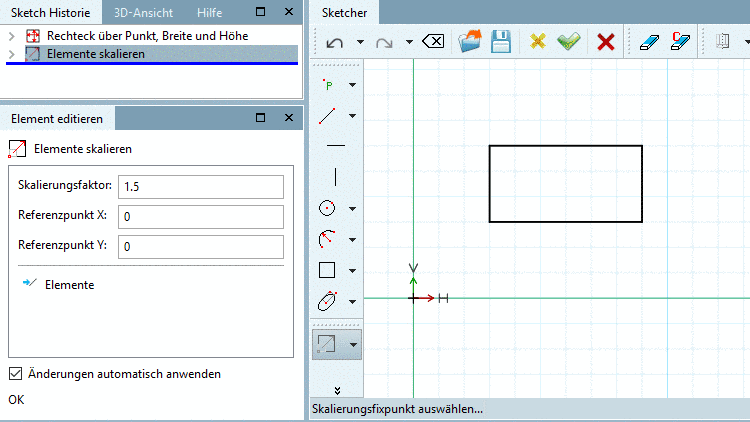Click the red X cancel icon
Image resolution: width=750 pixels, height=422 pixels.
606,42
